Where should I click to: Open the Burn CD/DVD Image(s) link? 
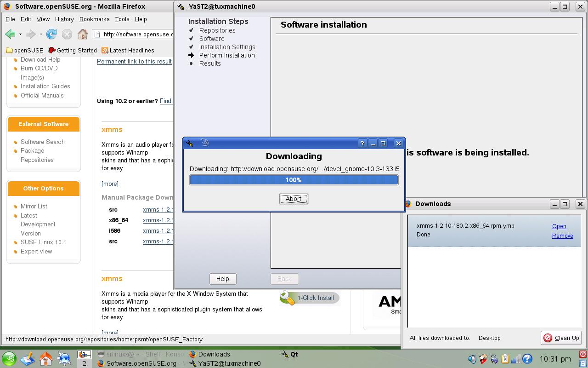pos(39,73)
